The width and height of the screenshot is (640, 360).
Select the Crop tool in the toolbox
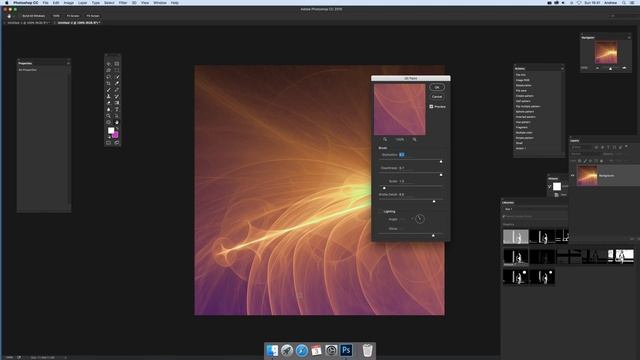109,83
